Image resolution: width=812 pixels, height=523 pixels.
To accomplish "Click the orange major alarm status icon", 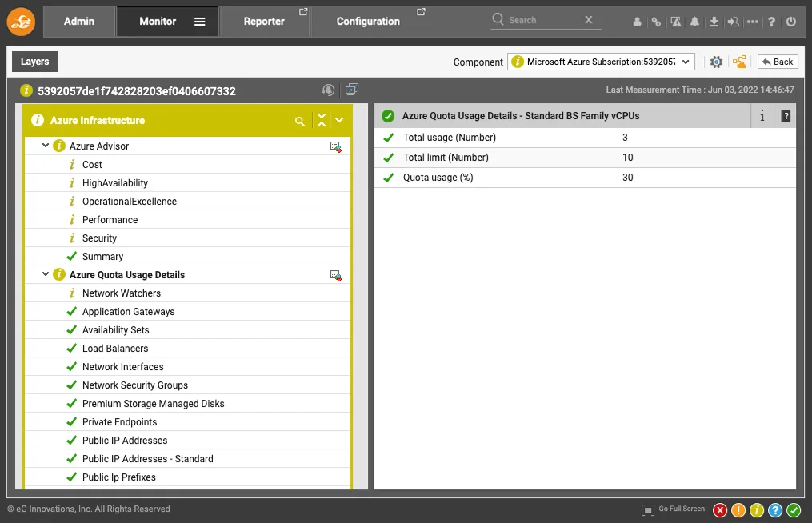I will click(738, 510).
